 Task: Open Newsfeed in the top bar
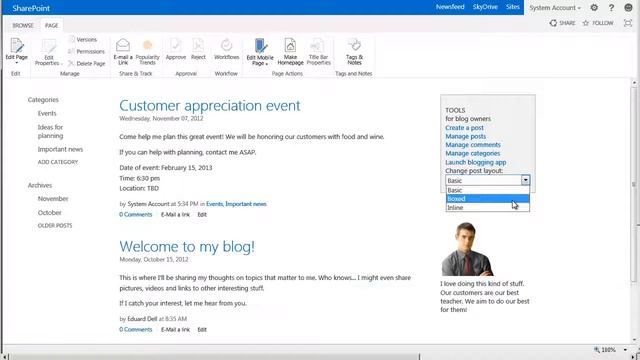coord(450,7)
